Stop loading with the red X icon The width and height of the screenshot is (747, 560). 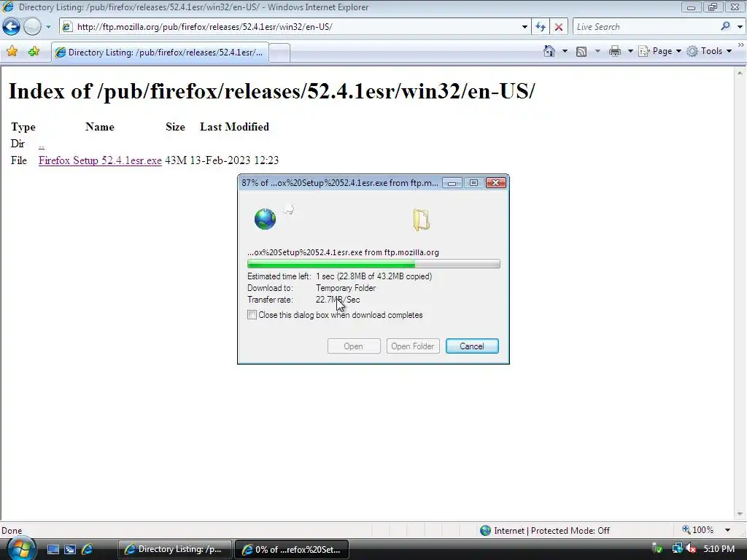(559, 27)
